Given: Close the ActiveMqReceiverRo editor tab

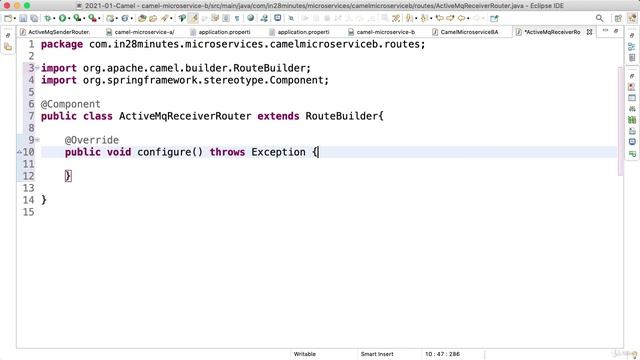Looking at the screenshot, I should click(589, 32).
